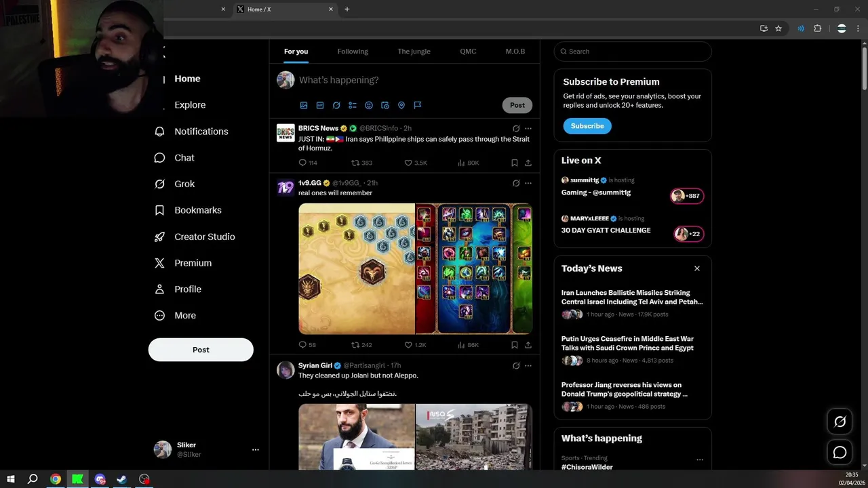The width and height of the screenshot is (868, 488).
Task: Like the 1v9.GG post
Action: [408, 345]
